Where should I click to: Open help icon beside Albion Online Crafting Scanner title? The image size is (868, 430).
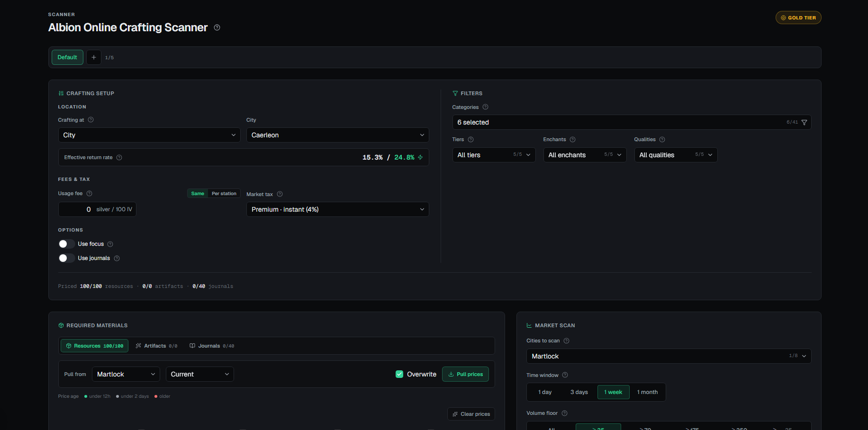click(x=217, y=27)
